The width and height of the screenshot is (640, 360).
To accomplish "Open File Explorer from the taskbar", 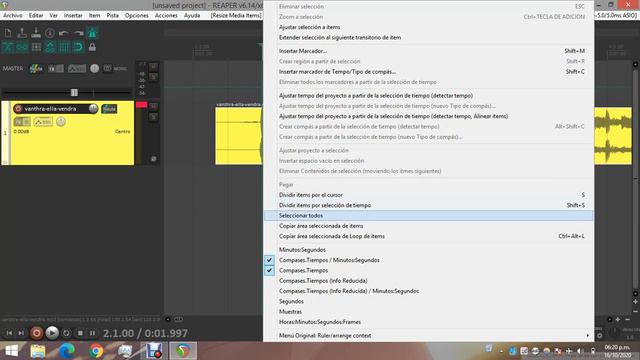I will (38, 351).
